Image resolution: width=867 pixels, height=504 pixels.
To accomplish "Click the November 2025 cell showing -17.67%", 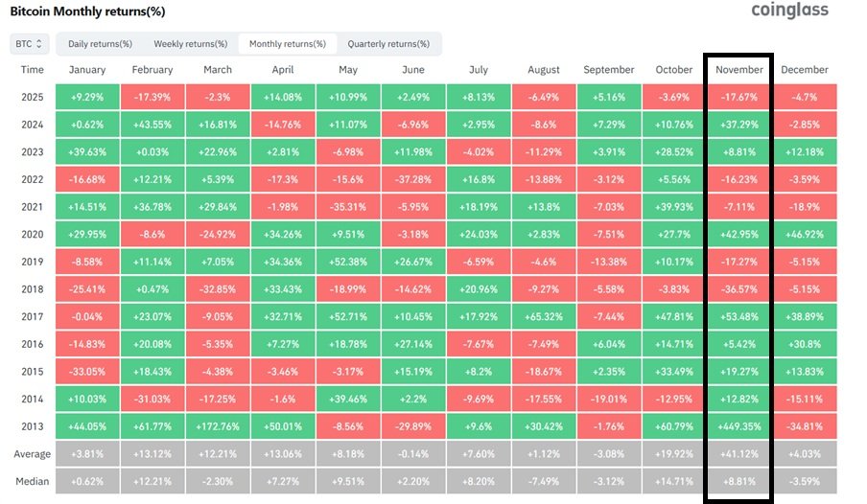I will [738, 97].
